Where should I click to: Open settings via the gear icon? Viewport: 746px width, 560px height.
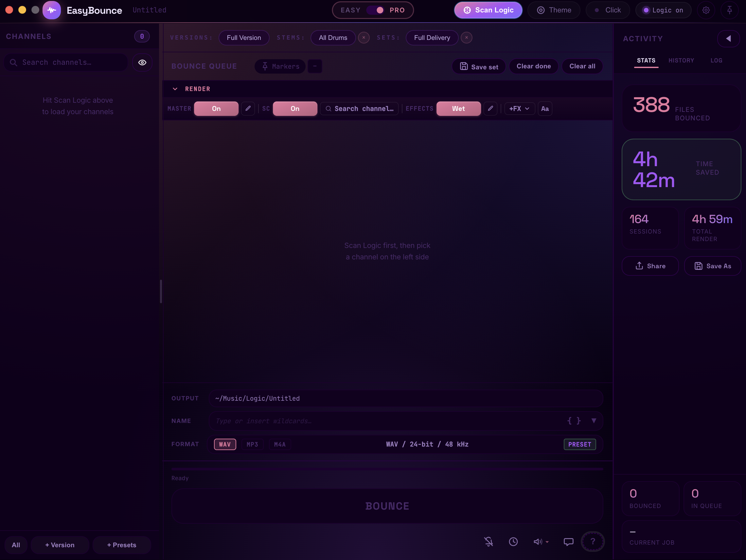coord(706,10)
